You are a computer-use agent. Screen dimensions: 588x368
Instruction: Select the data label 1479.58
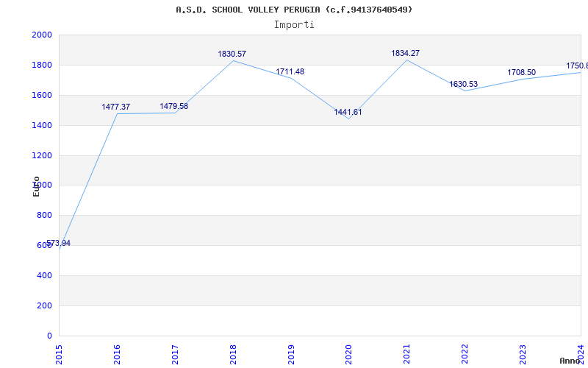pos(174,106)
